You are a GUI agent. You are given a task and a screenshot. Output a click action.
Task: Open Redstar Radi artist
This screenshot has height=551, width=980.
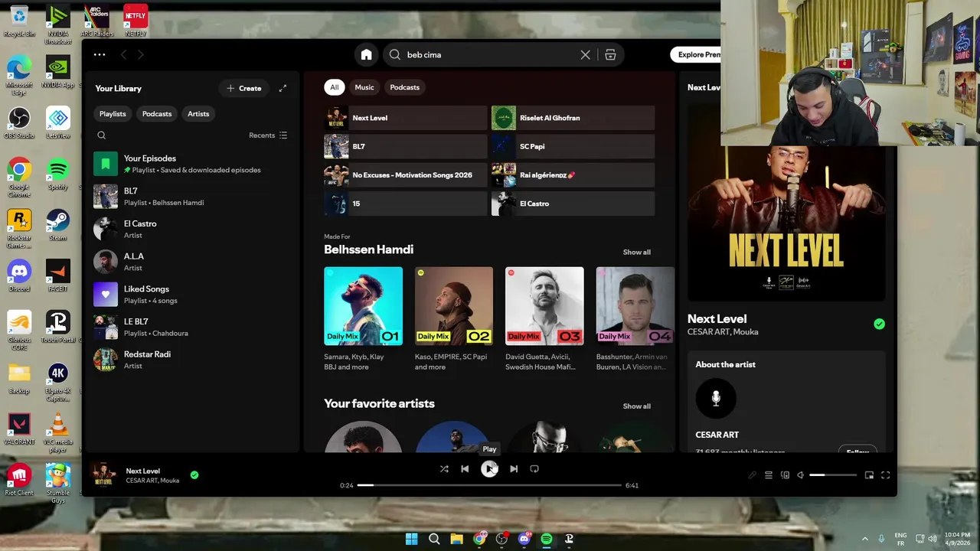pos(191,360)
